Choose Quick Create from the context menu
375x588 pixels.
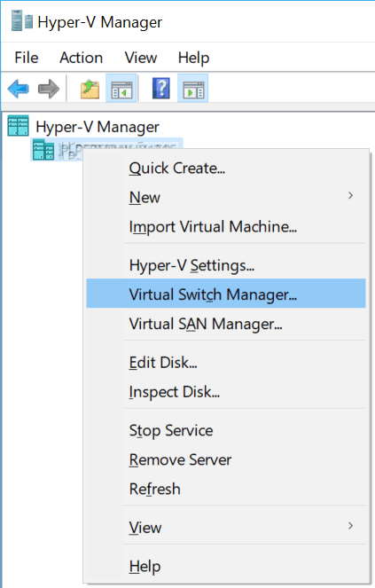click(226, 168)
